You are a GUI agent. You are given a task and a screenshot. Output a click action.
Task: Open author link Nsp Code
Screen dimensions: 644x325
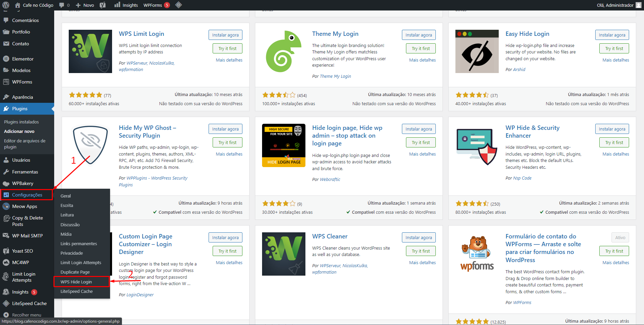pos(522,178)
